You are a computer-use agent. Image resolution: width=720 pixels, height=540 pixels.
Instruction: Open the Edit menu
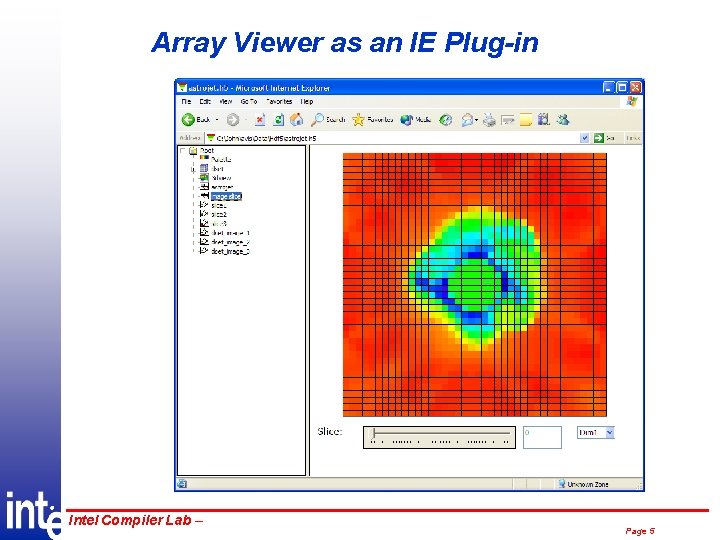pos(205,101)
